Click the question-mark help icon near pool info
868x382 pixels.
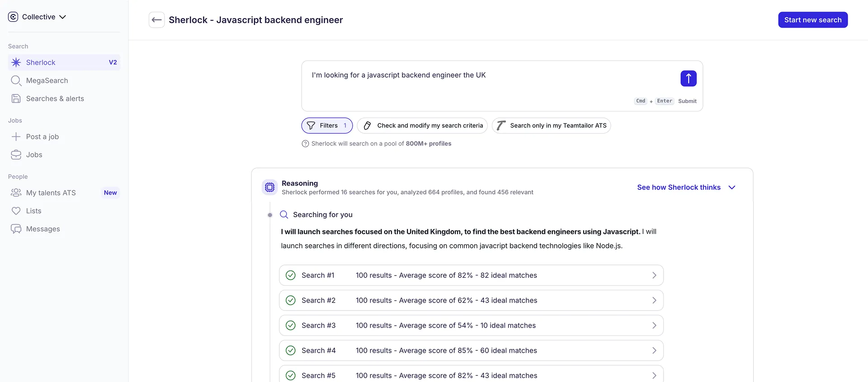coord(305,144)
